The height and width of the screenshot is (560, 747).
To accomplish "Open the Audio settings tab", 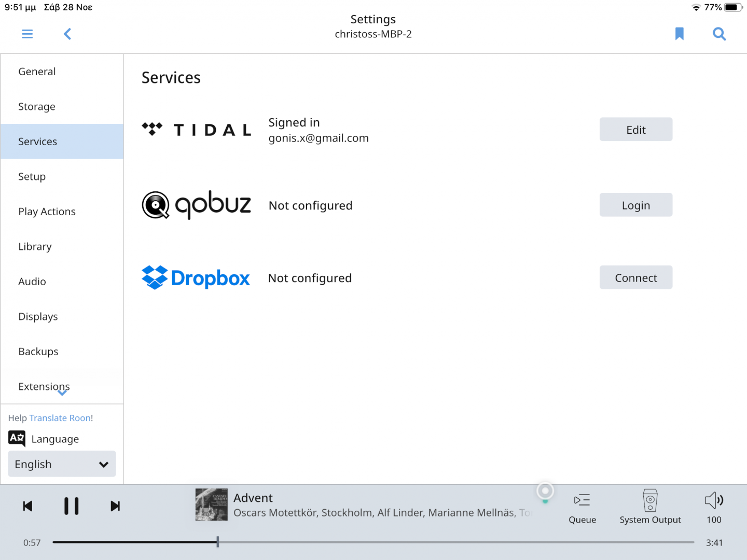I will pyautogui.click(x=62, y=282).
